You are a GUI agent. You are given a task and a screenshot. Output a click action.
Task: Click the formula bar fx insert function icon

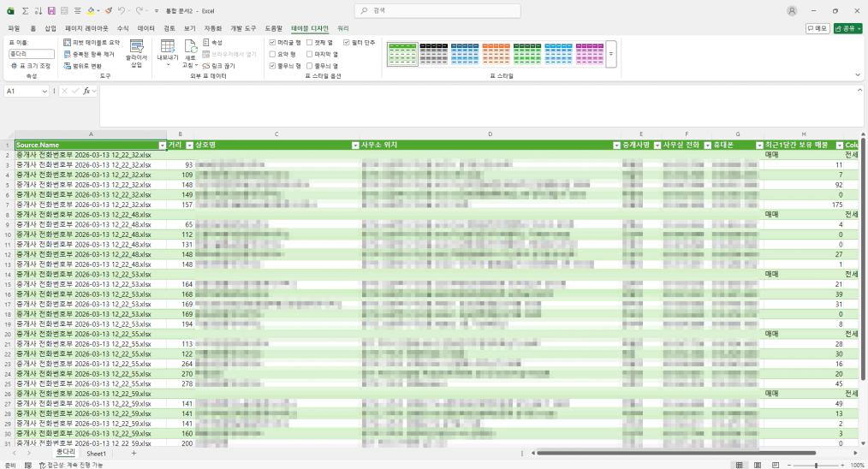click(x=86, y=91)
